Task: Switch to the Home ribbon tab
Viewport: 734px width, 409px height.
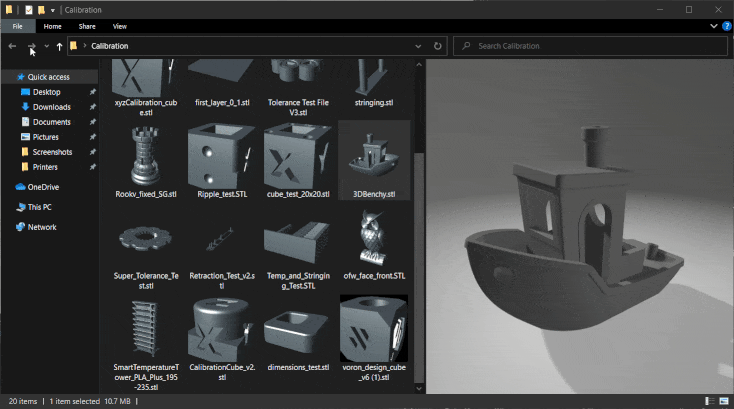Action: click(x=52, y=26)
